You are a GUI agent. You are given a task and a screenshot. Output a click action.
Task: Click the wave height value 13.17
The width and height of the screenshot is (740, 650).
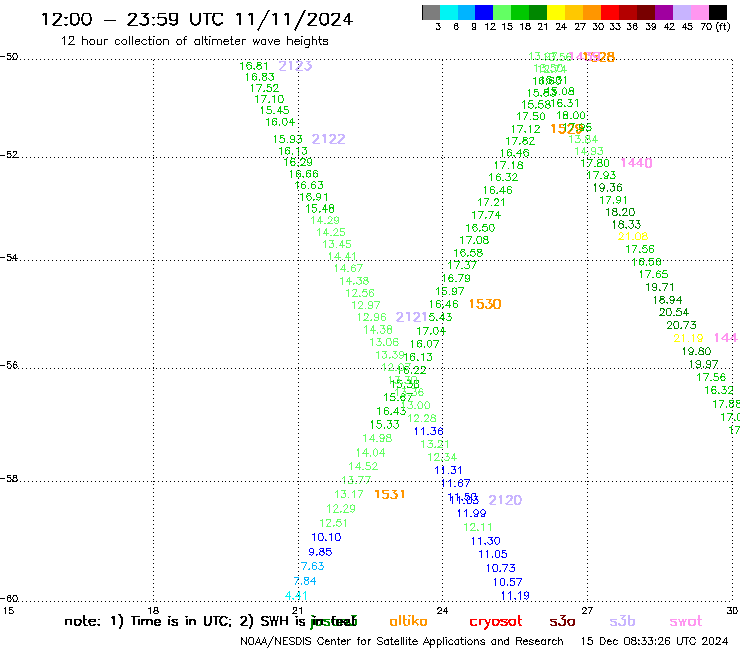[349, 494]
